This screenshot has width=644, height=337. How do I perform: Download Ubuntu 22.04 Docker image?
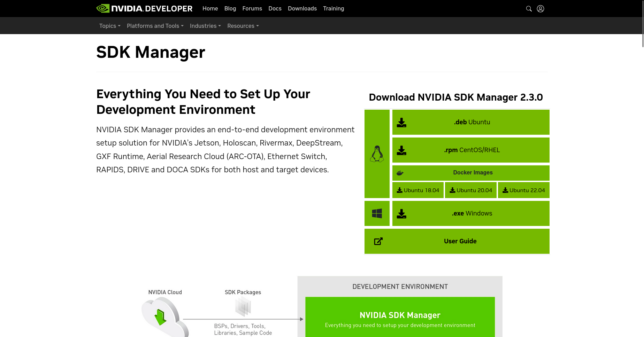pos(524,190)
